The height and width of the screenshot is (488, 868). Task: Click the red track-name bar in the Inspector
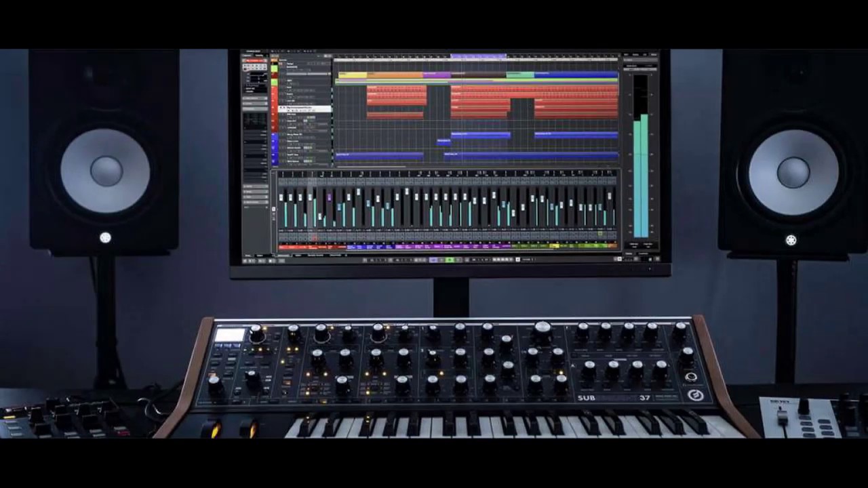coord(255,61)
